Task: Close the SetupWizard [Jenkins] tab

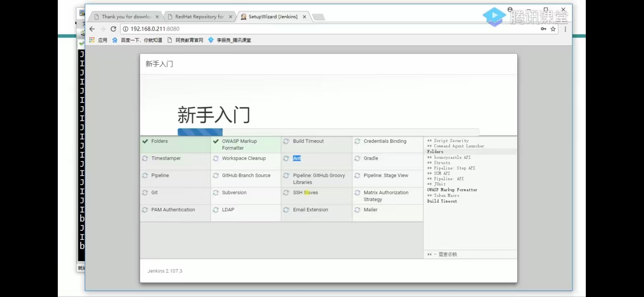Action: pyautogui.click(x=304, y=17)
